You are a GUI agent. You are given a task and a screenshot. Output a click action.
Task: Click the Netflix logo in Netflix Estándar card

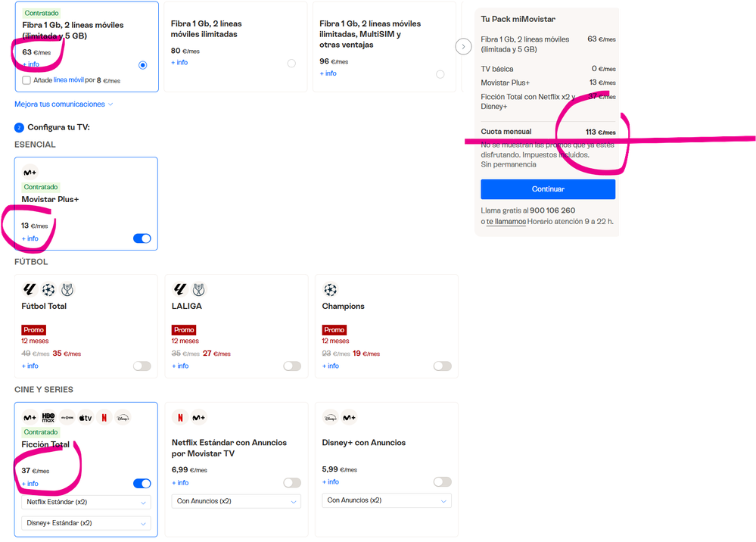tap(180, 417)
